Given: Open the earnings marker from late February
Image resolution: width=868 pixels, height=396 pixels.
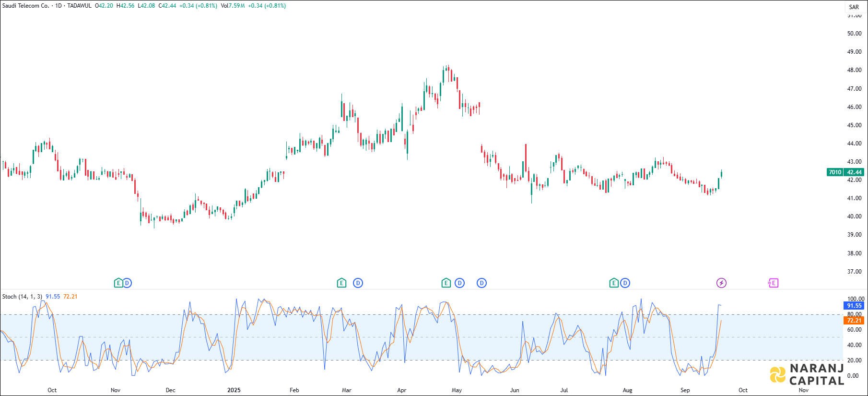Looking at the screenshot, I should click(341, 283).
